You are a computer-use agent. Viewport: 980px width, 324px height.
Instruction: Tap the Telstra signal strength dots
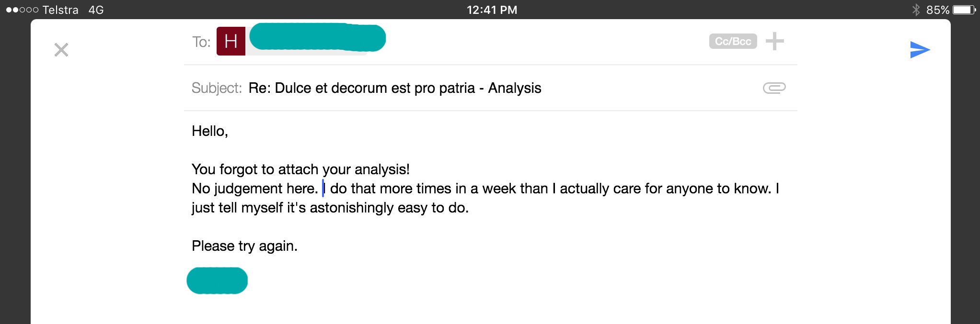(x=22, y=10)
